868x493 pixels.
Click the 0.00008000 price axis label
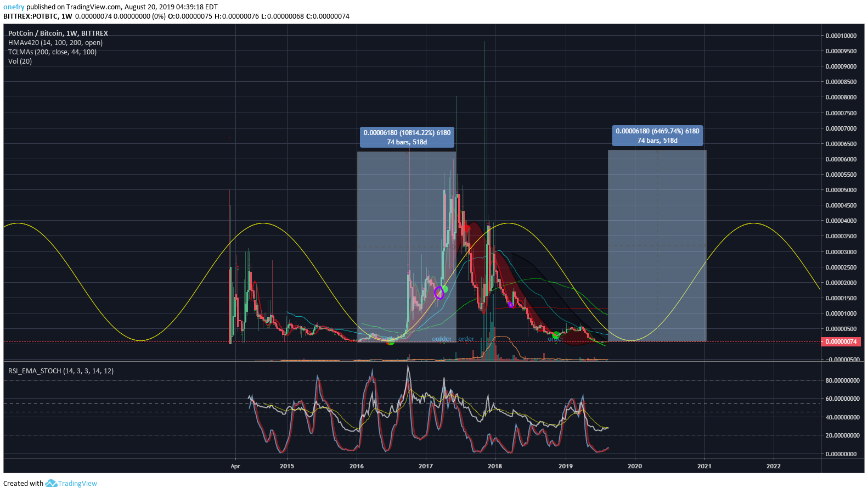pos(841,97)
